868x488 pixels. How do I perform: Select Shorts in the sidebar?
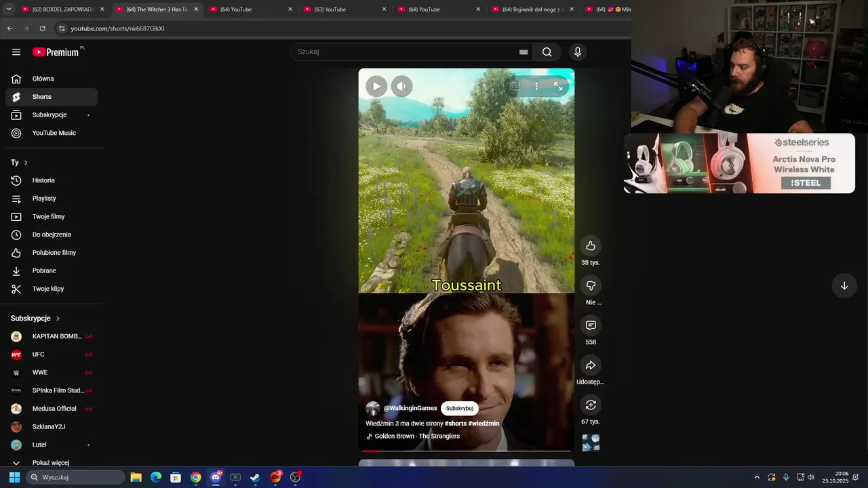tap(52, 97)
